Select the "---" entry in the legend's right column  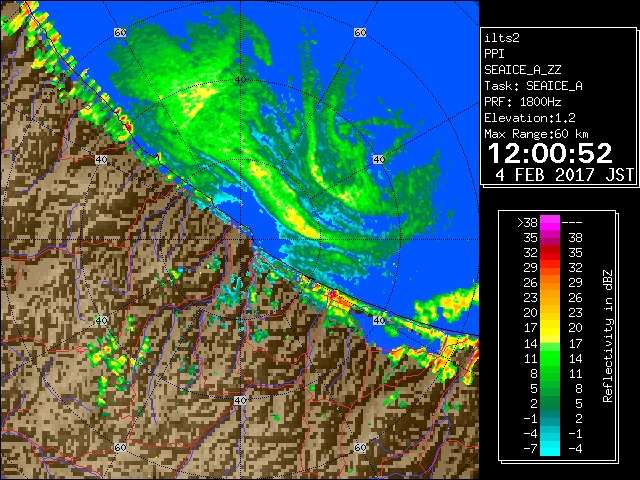[572, 222]
